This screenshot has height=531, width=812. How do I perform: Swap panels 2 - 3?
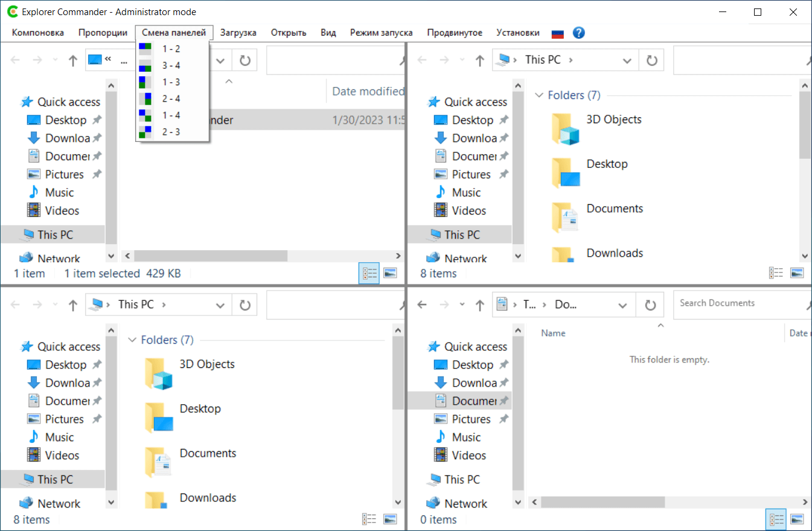[x=173, y=132]
